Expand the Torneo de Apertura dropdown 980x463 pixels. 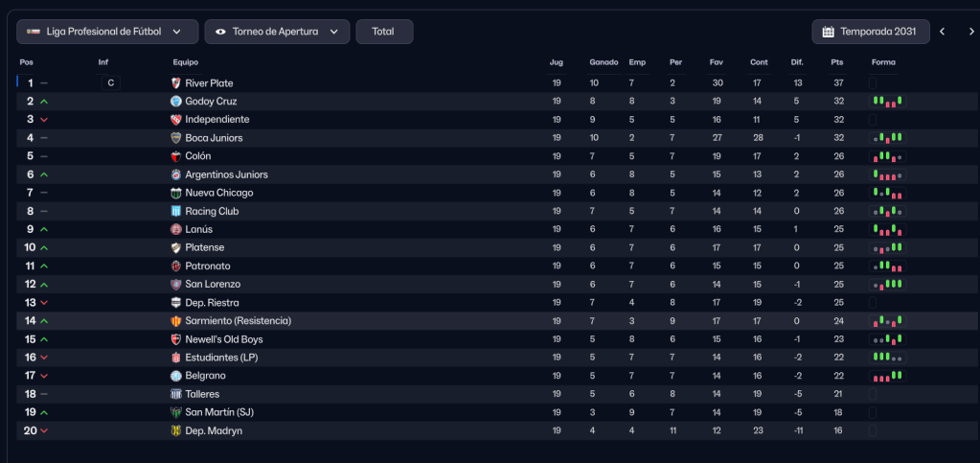[x=277, y=32]
